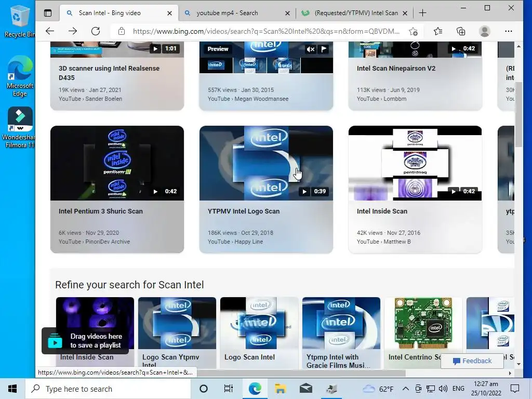Click the vertical scrollbar down arrow
This screenshot has height=399, width=532.
coord(518,364)
